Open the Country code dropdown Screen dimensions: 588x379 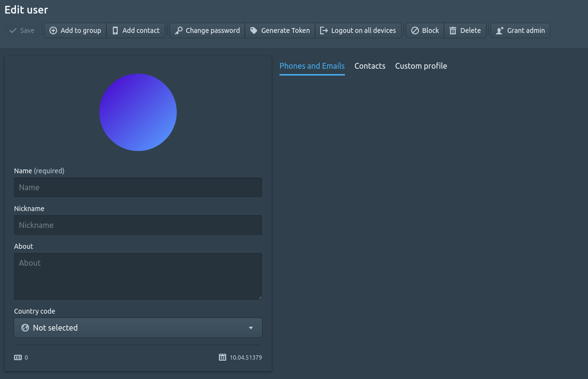[138, 328]
